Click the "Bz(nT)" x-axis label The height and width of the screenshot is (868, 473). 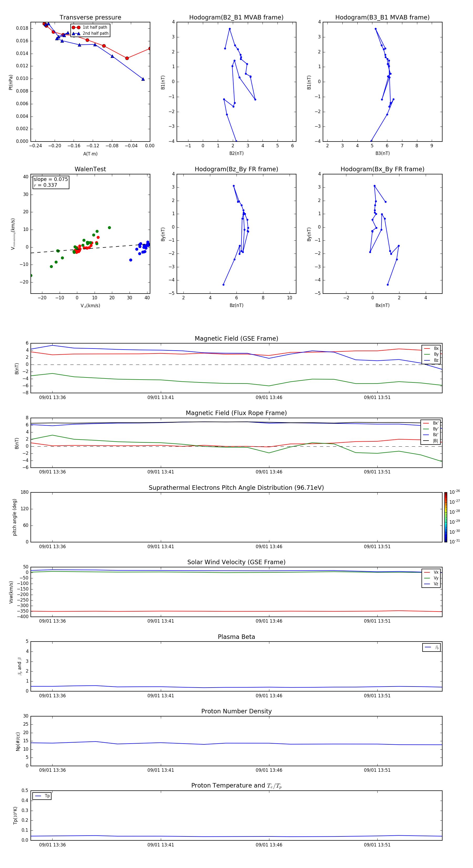(236, 305)
